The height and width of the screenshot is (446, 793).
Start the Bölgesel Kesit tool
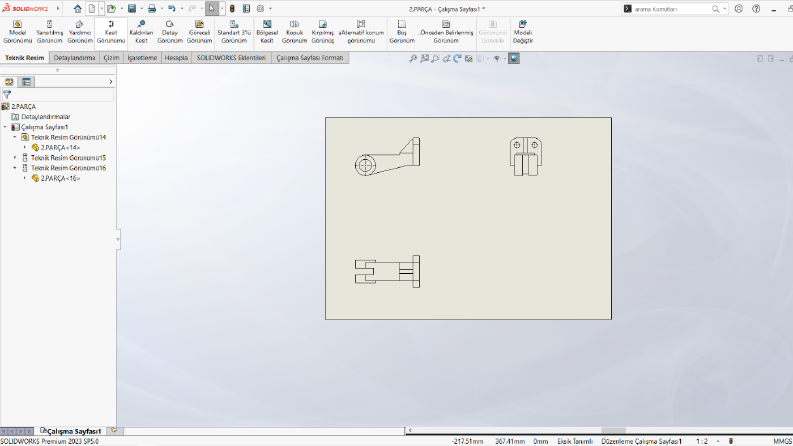267,32
